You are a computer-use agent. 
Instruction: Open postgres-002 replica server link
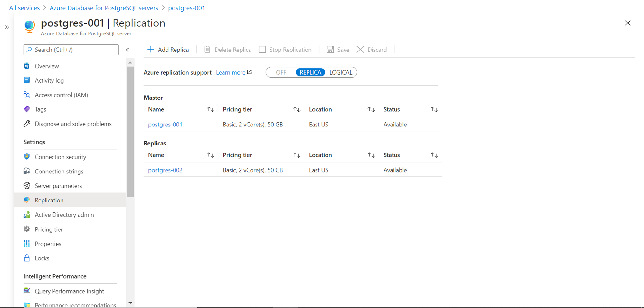(x=165, y=170)
